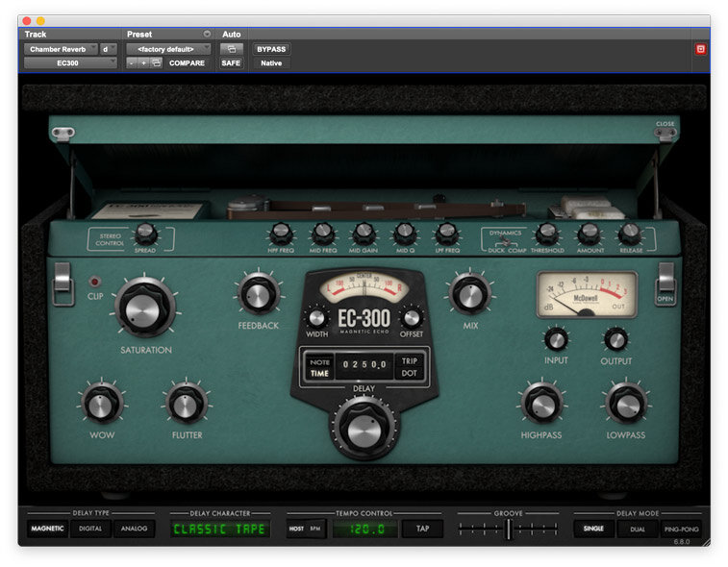Viewport: 728px width, 567px height.
Task: Click the dynamics AMOUNT knob
Action: click(590, 234)
